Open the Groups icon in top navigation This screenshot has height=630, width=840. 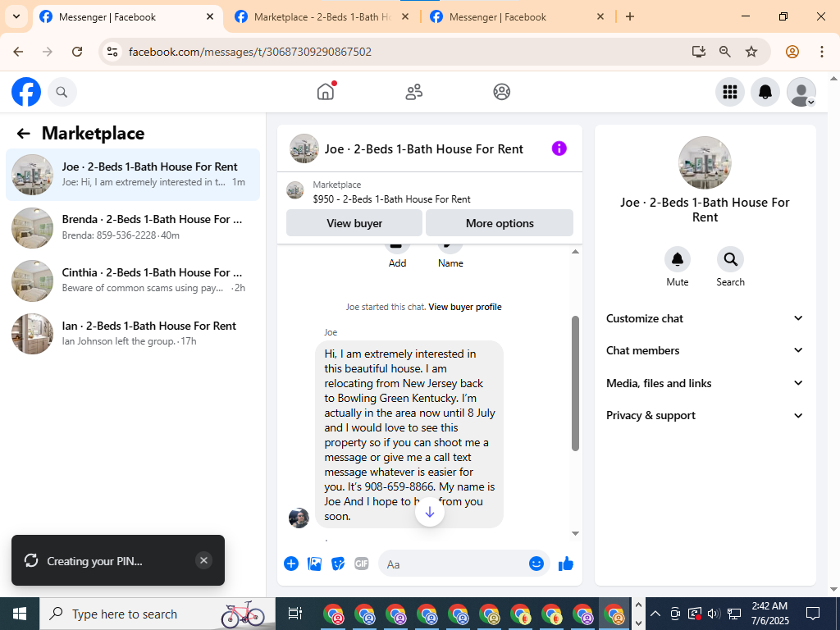pyautogui.click(x=502, y=92)
